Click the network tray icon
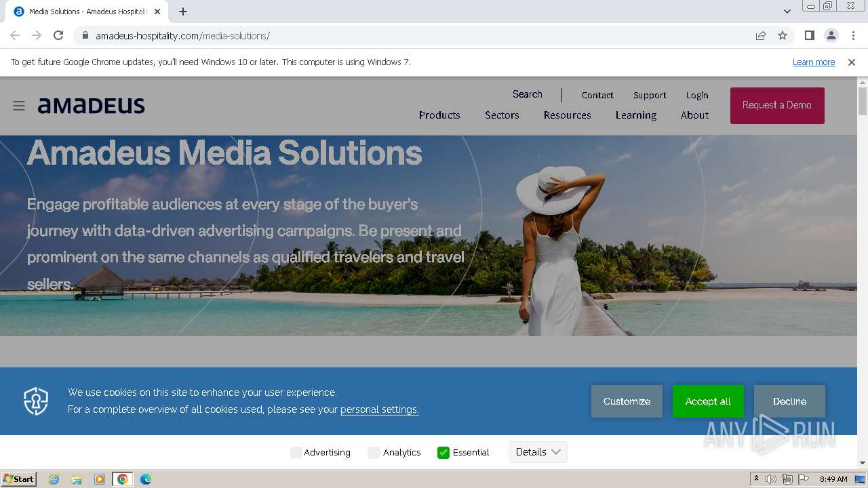 787,479
